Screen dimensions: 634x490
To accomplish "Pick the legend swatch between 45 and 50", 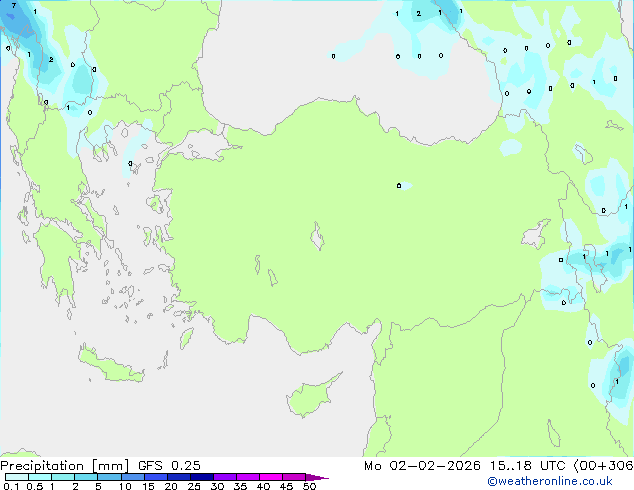I will pyautogui.click(x=294, y=477).
